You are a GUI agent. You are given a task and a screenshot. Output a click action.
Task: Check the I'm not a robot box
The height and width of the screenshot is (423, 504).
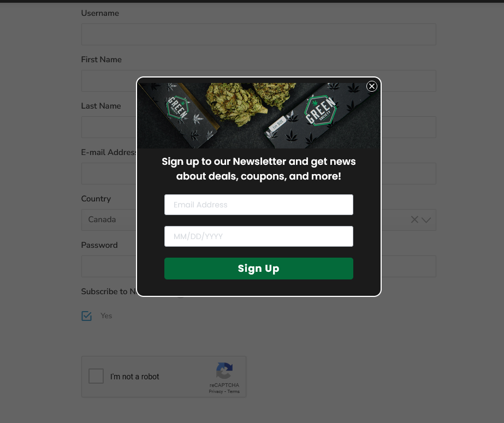click(x=96, y=376)
